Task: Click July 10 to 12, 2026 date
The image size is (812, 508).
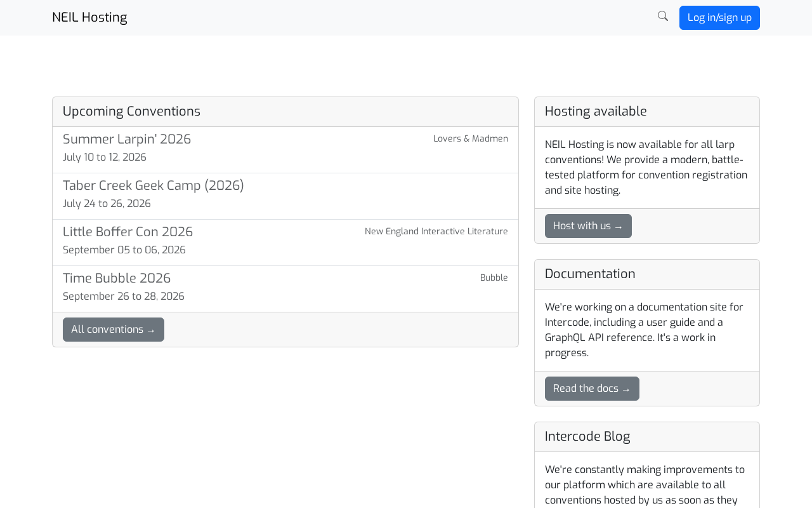Action: [105, 157]
